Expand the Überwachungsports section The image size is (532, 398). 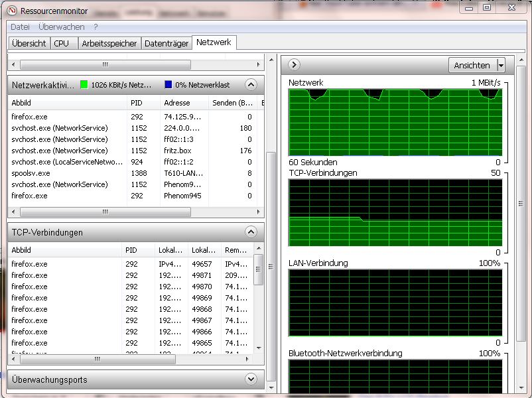coord(251,379)
